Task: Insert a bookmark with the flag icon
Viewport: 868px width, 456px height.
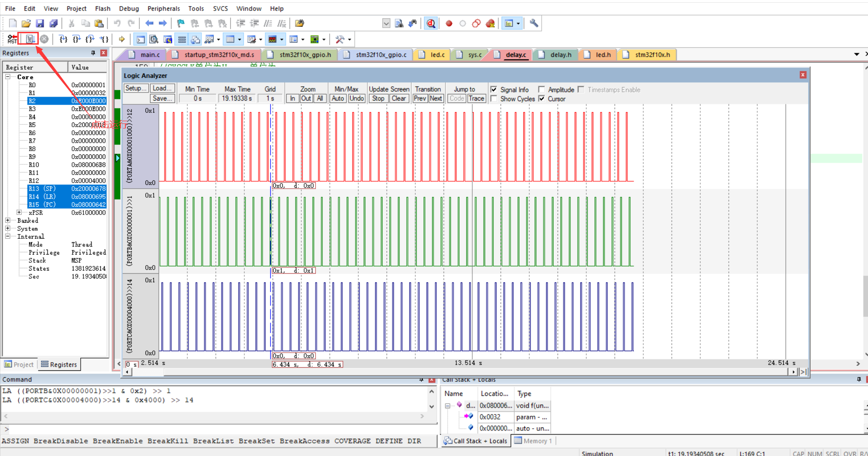Action: (181, 23)
